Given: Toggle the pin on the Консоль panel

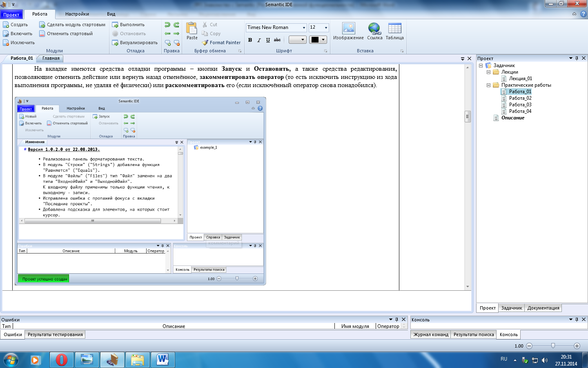Looking at the screenshot, I should point(577,319).
